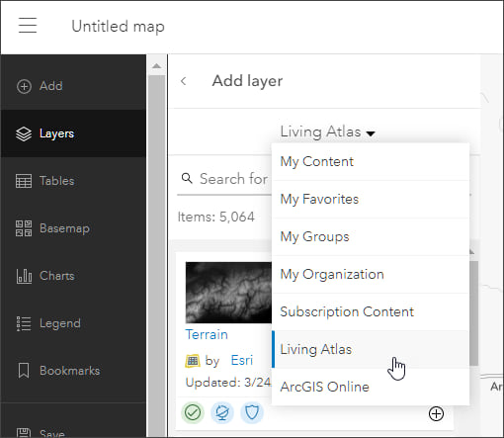Show the Legend list icon
Image resolution: width=504 pixels, height=438 pixels.
pyautogui.click(x=24, y=323)
